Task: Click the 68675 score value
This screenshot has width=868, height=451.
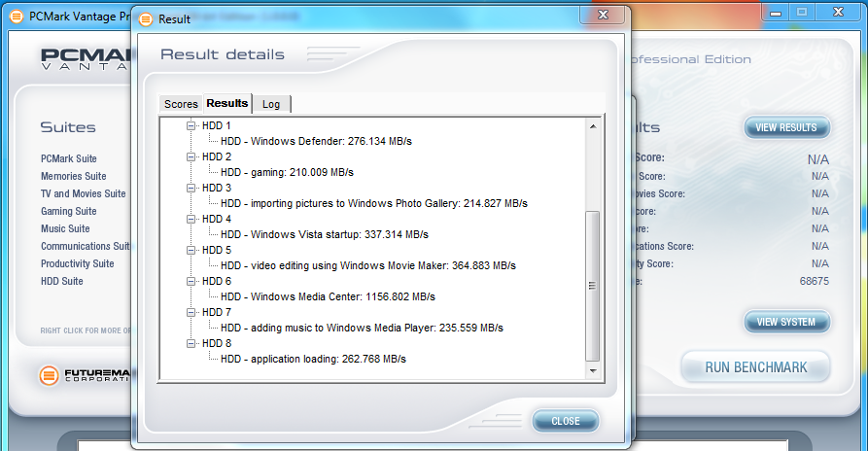Action: click(x=815, y=281)
